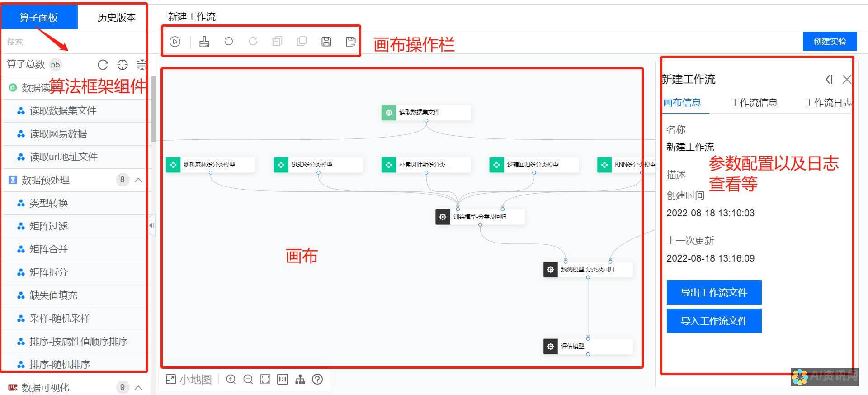Select the 朴素贝叶斯多分类 node
This screenshot has height=395, width=868.
[x=426, y=165]
